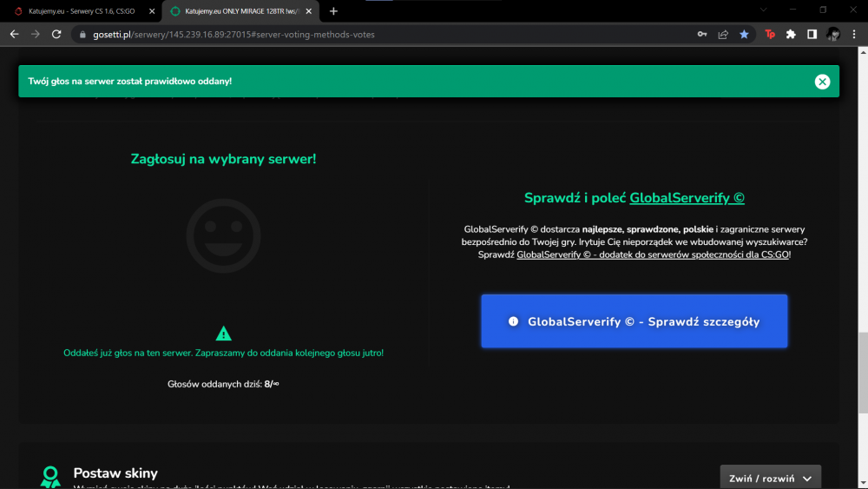The height and width of the screenshot is (489, 868).
Task: Click the Oddałeś już głos na ten serwer message
Action: click(223, 353)
